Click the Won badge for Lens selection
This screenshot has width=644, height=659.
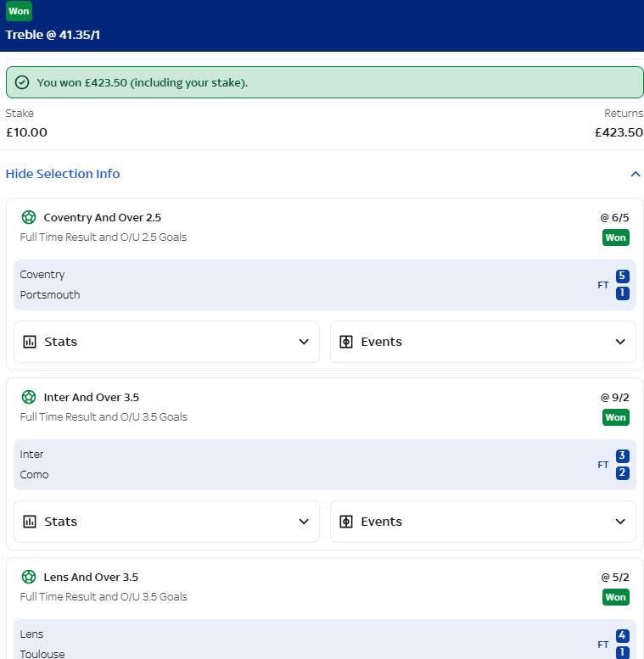click(616, 597)
